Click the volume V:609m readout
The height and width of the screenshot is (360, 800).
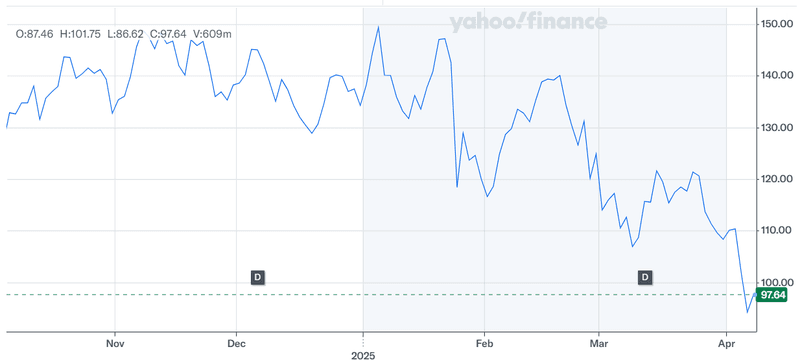click(x=212, y=34)
